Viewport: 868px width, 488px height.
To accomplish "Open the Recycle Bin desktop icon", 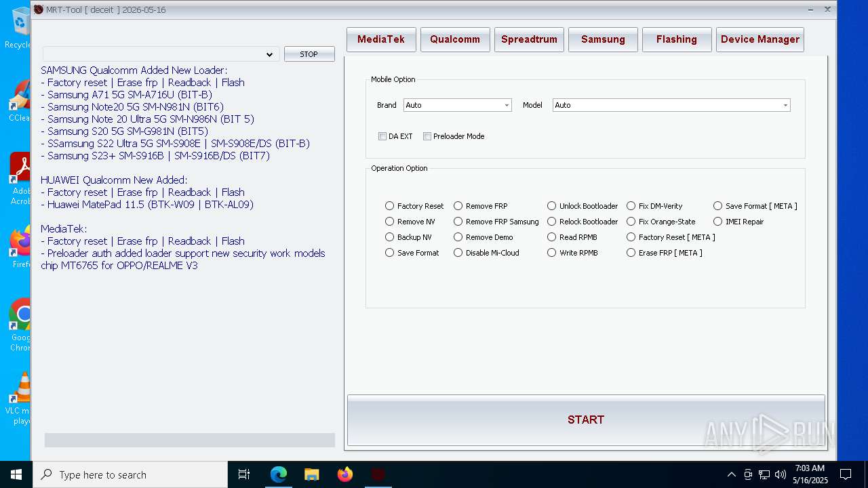I will (20, 27).
